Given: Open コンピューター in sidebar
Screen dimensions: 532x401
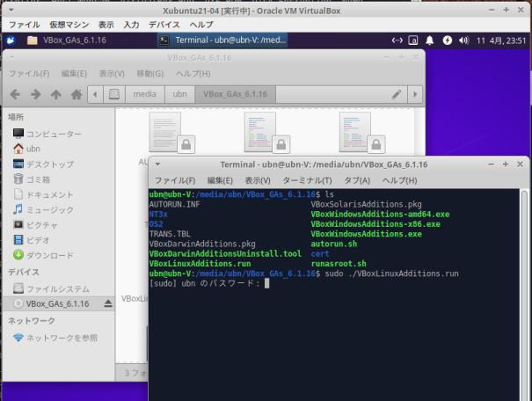Looking at the screenshot, I should 47,134.
